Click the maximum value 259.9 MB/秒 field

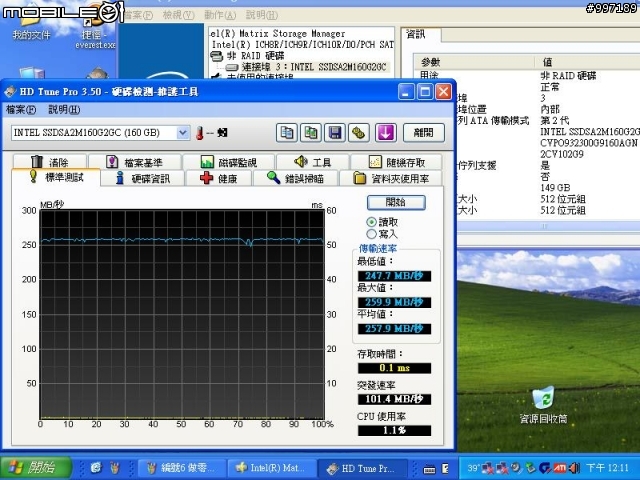click(394, 302)
